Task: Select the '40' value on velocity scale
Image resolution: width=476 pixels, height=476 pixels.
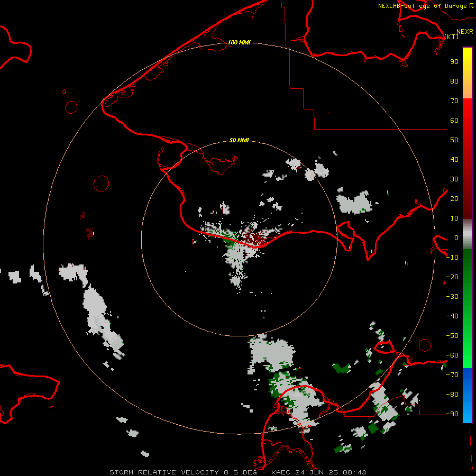Action: click(x=454, y=159)
